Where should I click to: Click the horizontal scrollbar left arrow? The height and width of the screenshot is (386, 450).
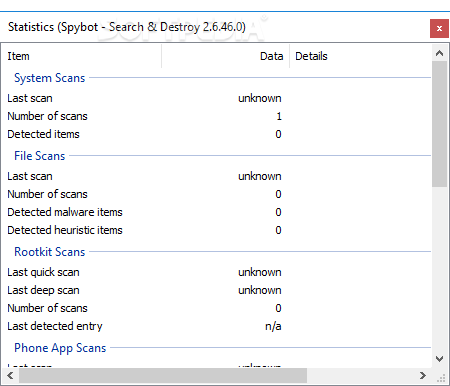(x=10, y=375)
